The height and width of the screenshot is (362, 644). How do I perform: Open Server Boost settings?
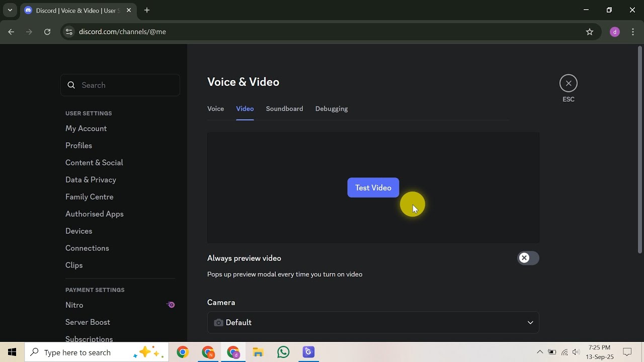tap(88, 322)
